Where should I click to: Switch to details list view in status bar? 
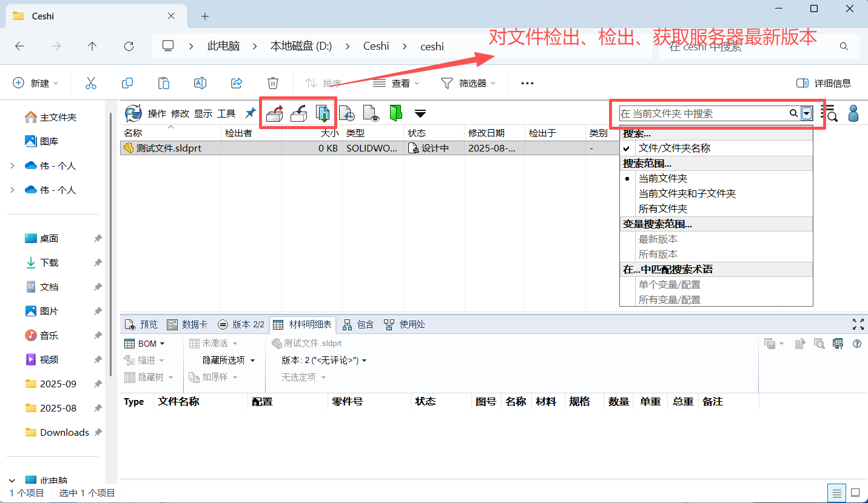836,493
